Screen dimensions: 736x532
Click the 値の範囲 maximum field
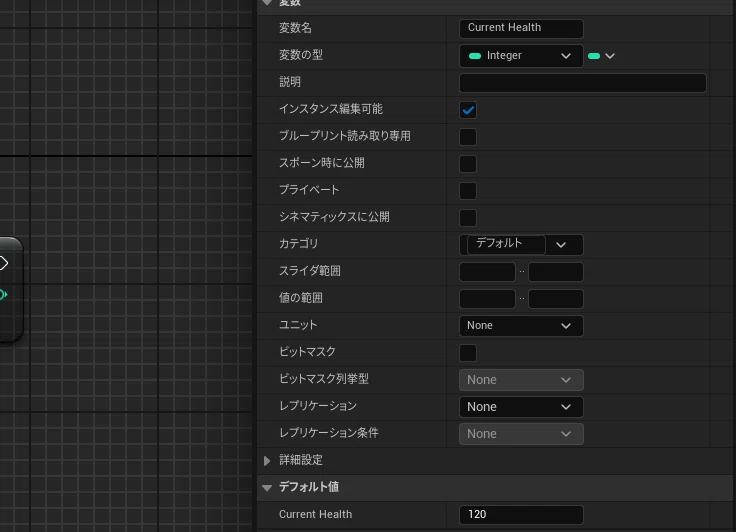[x=556, y=299]
